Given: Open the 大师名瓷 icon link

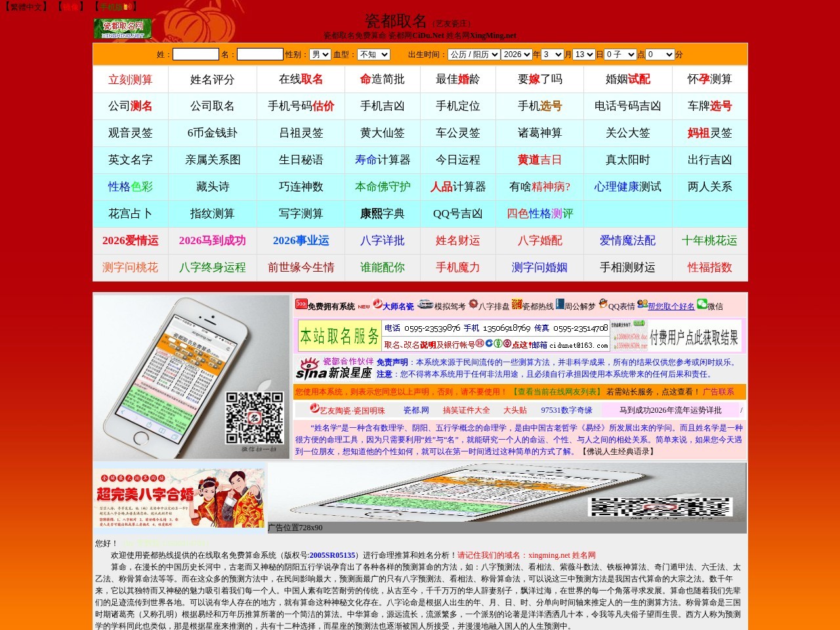Looking at the screenshot, I should pos(377,306).
